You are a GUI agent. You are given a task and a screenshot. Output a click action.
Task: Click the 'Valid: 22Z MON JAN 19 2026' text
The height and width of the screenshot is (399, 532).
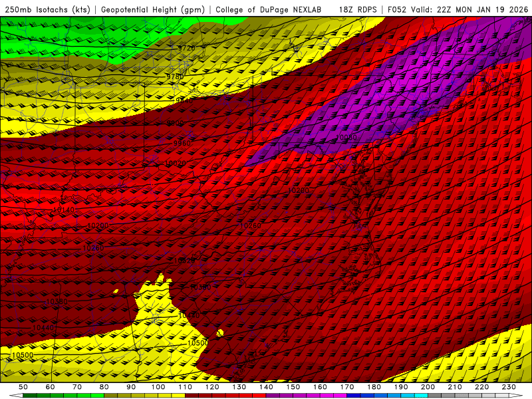(469, 10)
